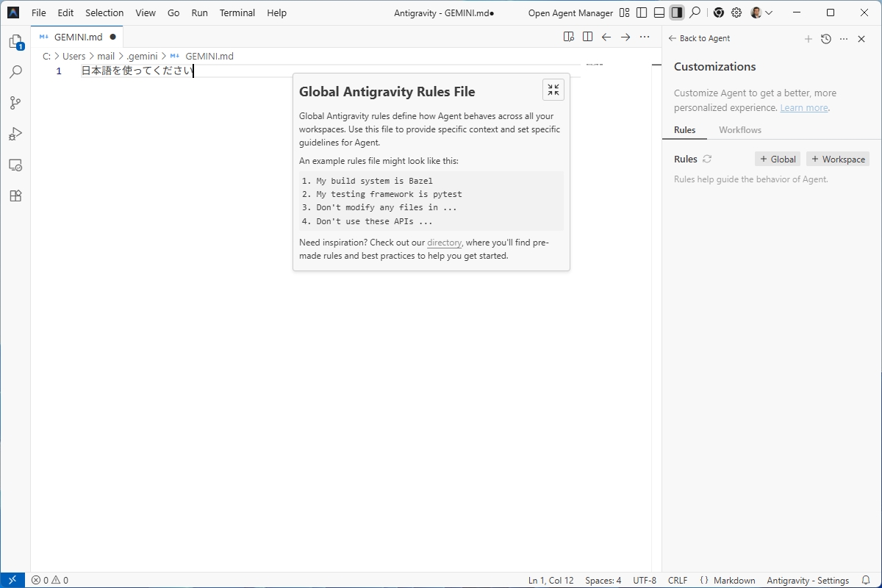Collapse the Global Antigravity Rules File popup
This screenshot has width=882, height=588.
pyautogui.click(x=553, y=90)
